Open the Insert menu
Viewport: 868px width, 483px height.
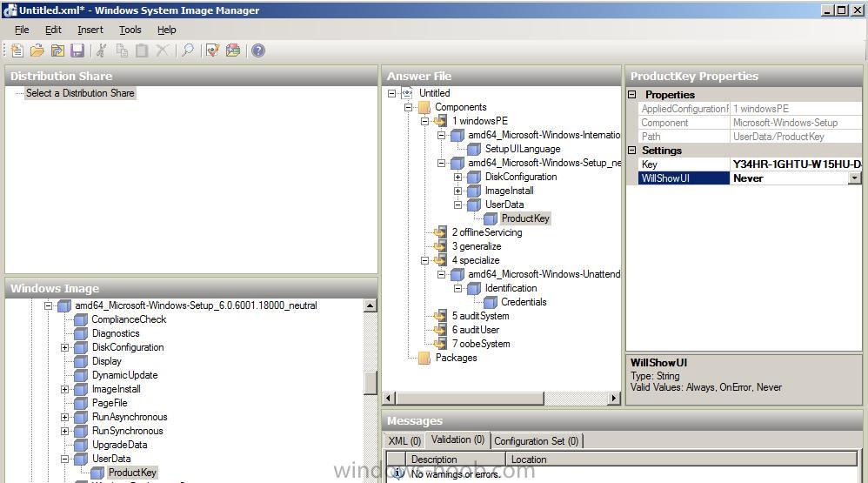(90, 30)
